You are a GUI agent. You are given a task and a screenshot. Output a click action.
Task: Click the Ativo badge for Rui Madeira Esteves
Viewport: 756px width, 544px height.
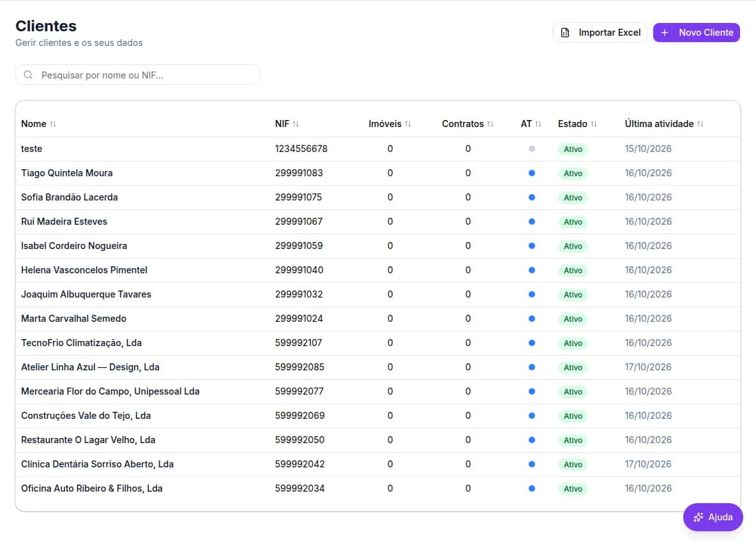pyautogui.click(x=573, y=222)
